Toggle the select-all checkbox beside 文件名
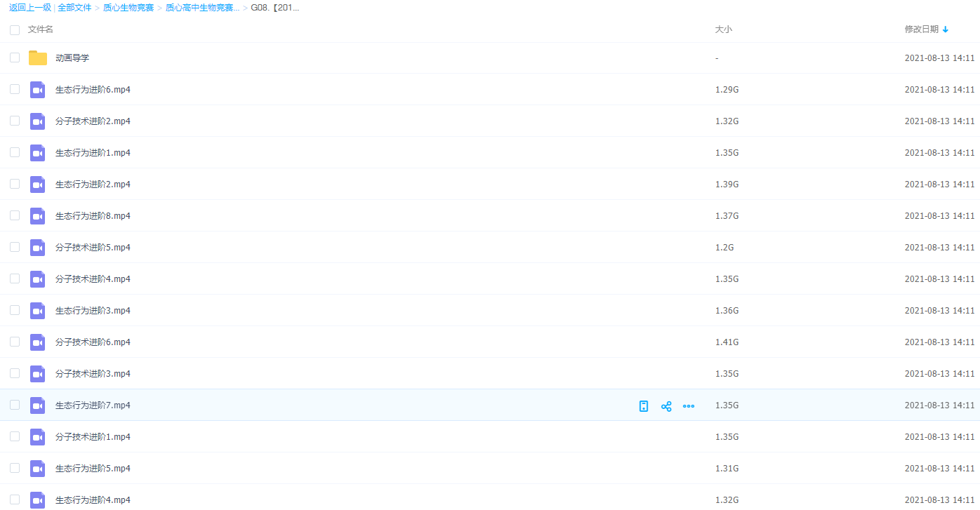Viewport: 980px width, 510px height. click(x=15, y=30)
